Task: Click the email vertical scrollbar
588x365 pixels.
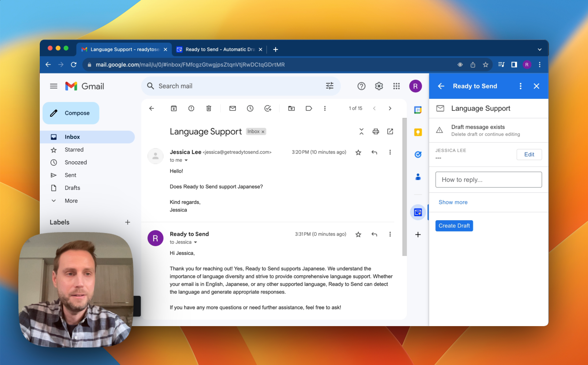Action: pyautogui.click(x=404, y=187)
